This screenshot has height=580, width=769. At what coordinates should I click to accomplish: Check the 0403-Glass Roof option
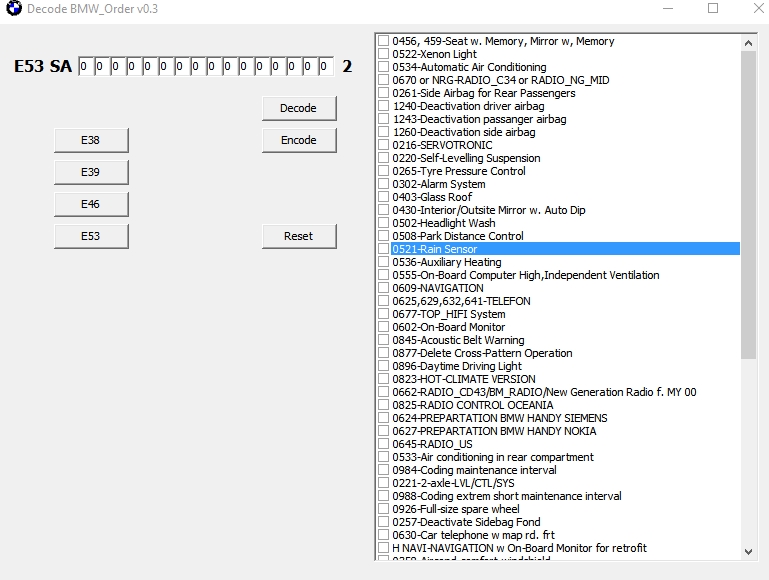click(384, 197)
